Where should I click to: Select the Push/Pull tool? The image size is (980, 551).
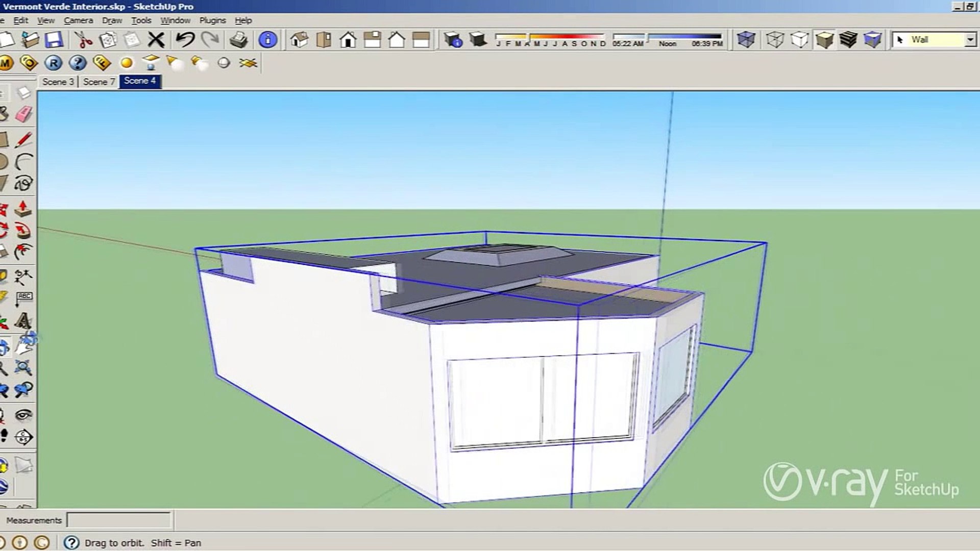point(23,209)
